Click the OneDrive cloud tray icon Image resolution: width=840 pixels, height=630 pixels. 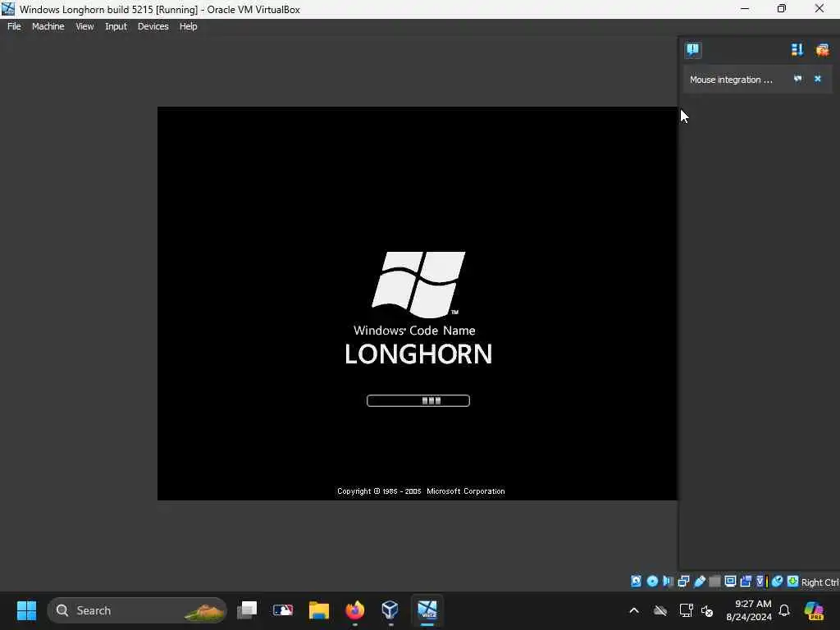coord(660,610)
